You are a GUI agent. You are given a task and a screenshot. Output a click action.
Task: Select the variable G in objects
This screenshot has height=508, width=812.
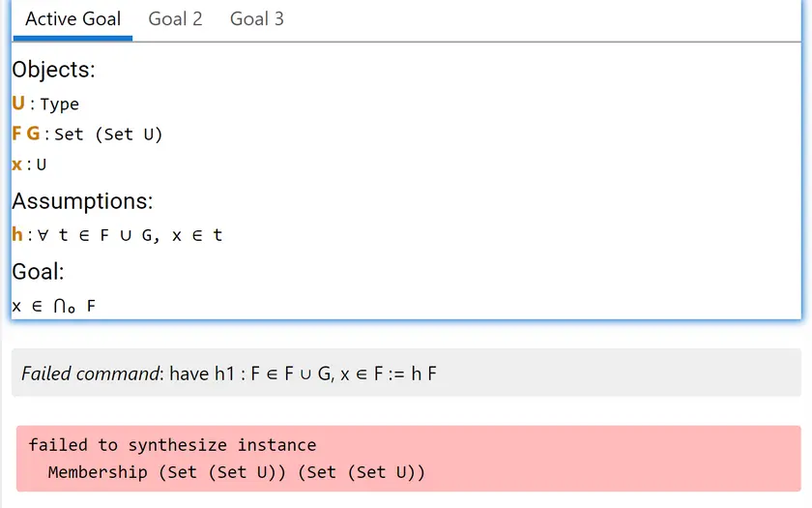33,134
